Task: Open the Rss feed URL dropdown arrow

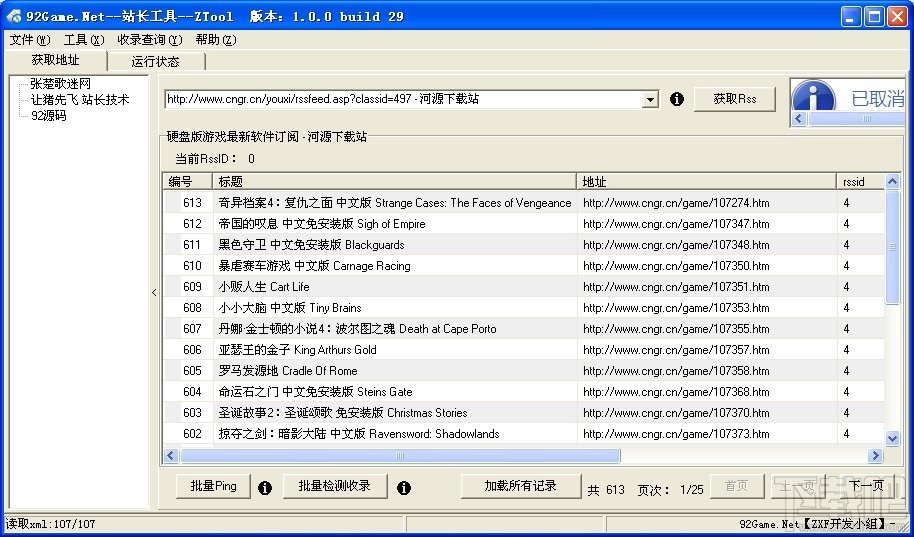Action: coord(651,100)
